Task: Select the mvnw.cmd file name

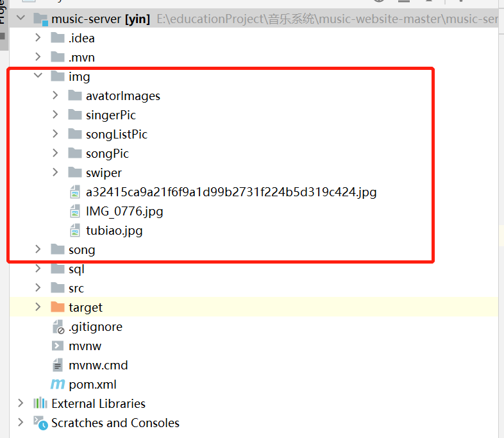Action: coord(98,365)
